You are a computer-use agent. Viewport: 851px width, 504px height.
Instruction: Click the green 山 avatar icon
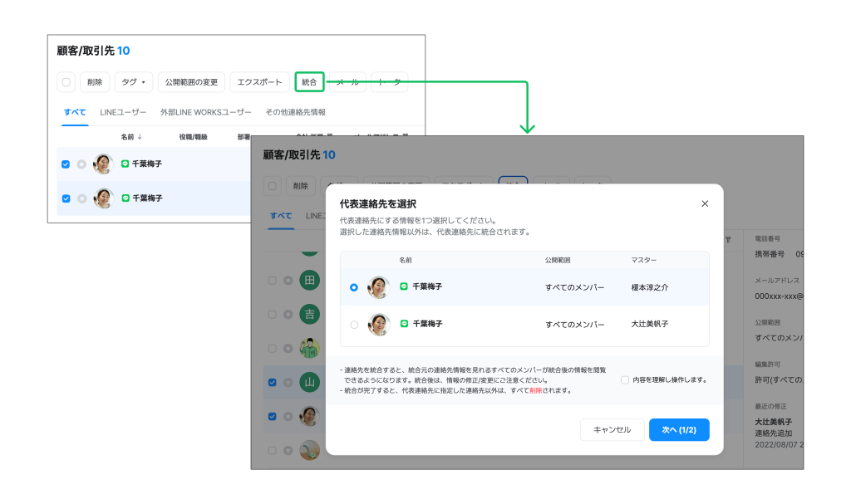point(309,383)
